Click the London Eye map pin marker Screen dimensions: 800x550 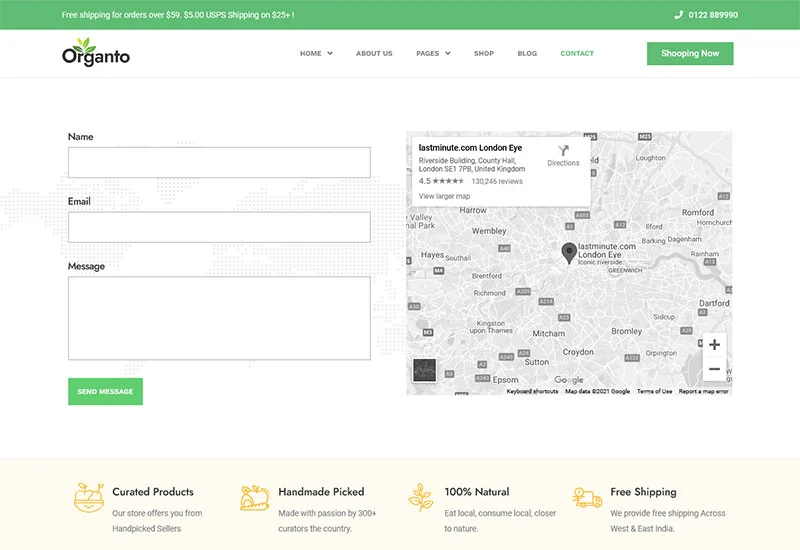(569, 253)
